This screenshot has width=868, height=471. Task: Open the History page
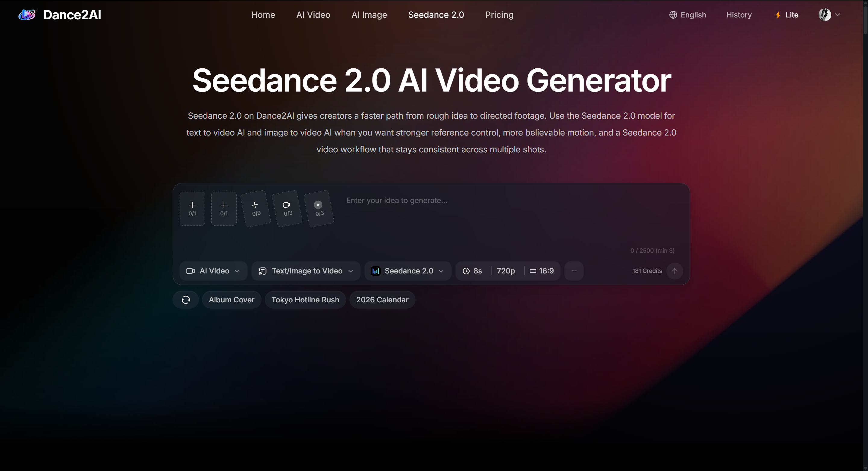coord(739,15)
